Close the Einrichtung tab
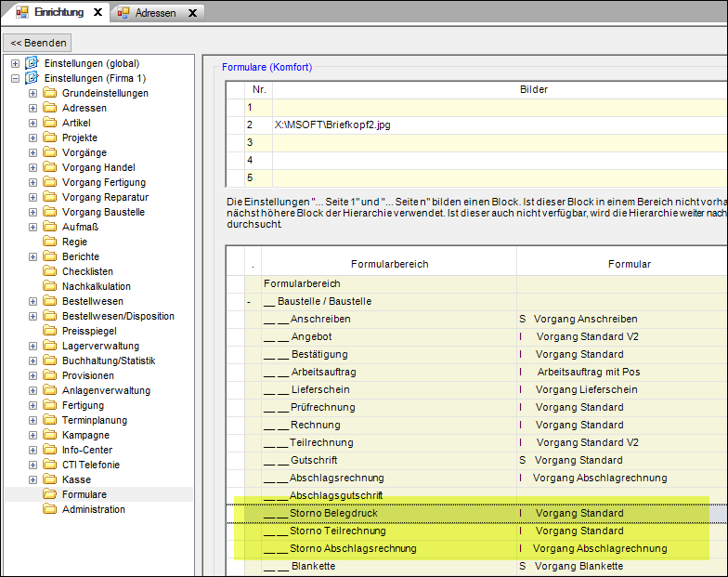 pos(98,13)
